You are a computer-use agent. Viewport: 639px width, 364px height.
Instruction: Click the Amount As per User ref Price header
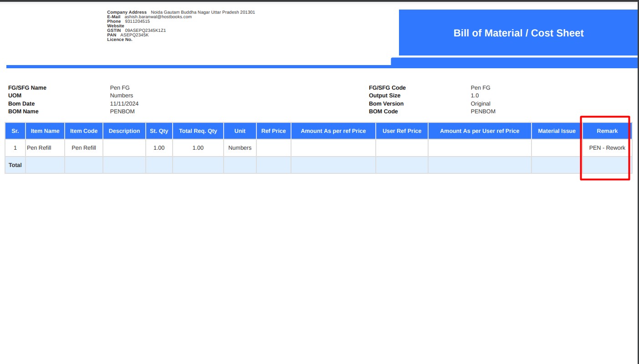point(480,131)
